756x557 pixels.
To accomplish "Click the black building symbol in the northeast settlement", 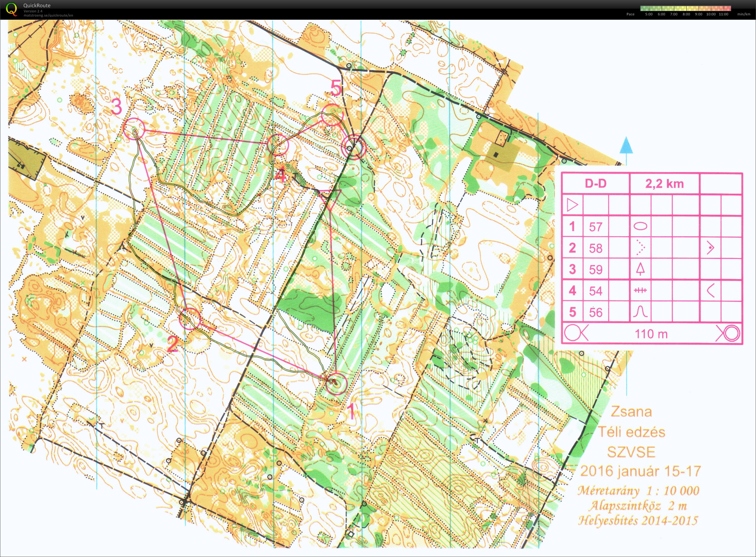I will (x=496, y=155).
